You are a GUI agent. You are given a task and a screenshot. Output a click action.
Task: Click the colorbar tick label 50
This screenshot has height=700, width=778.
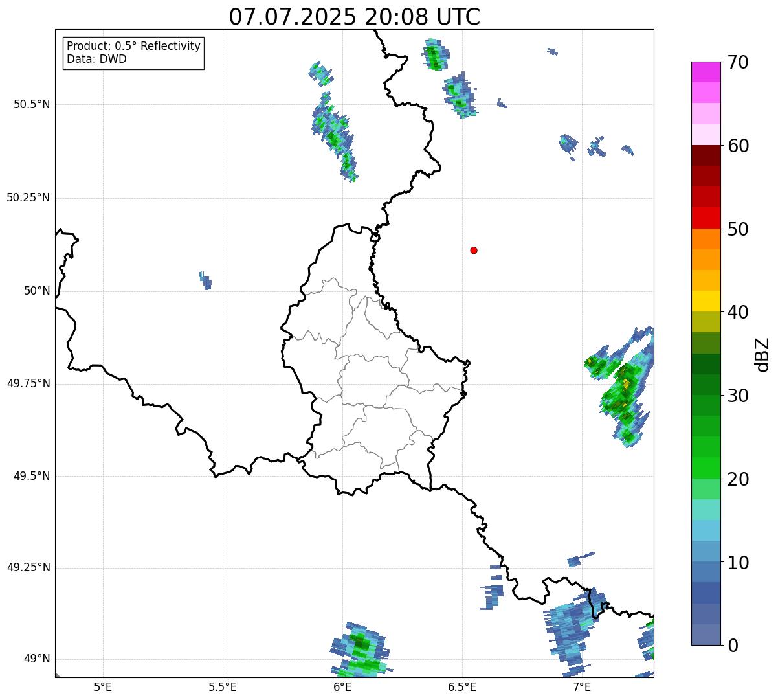(x=738, y=229)
